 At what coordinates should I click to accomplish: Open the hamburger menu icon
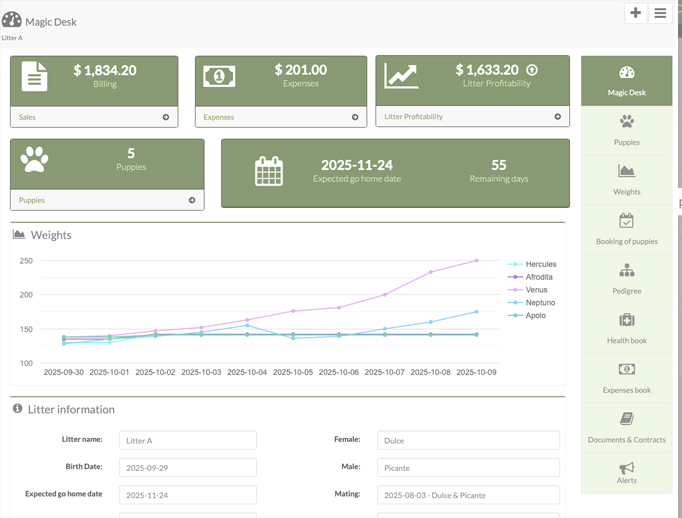pos(660,13)
